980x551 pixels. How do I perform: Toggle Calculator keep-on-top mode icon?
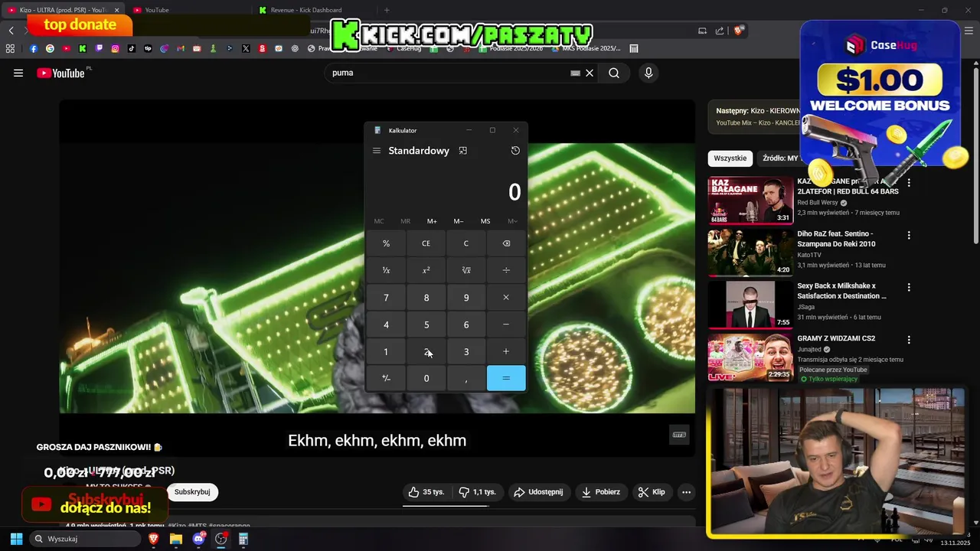click(462, 151)
